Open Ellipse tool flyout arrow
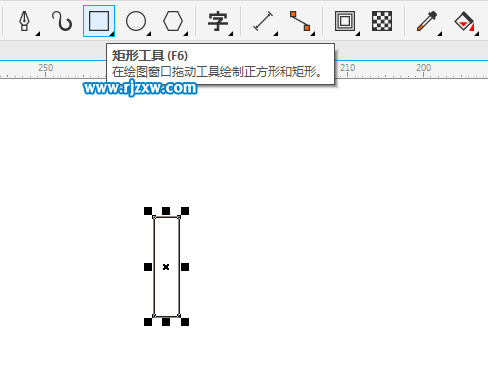This screenshot has width=488, height=391. point(149,34)
